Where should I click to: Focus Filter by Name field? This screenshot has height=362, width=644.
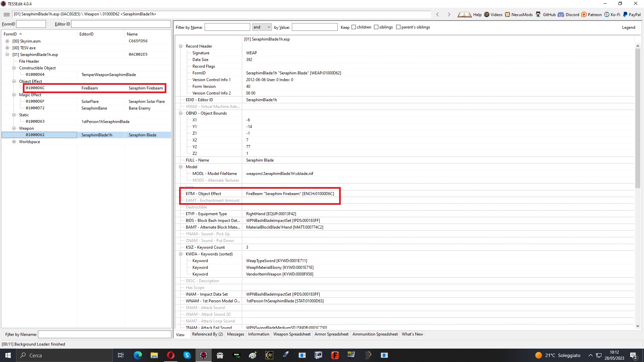(x=227, y=27)
